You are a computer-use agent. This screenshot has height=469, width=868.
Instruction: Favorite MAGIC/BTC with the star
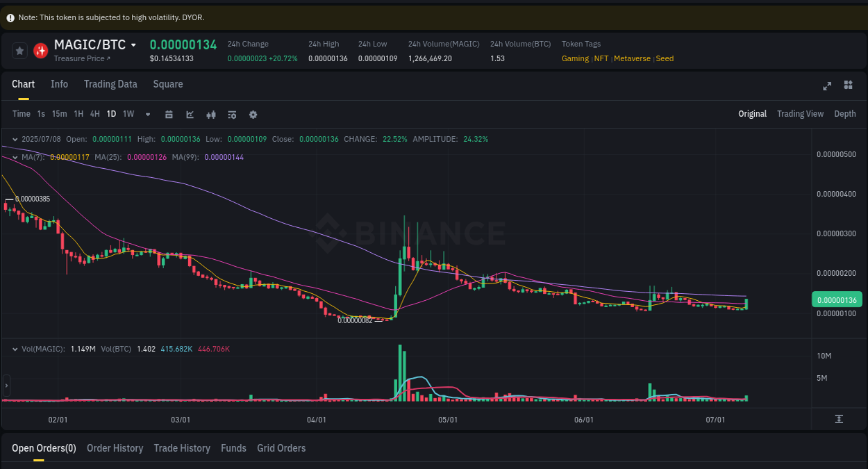[x=19, y=50]
